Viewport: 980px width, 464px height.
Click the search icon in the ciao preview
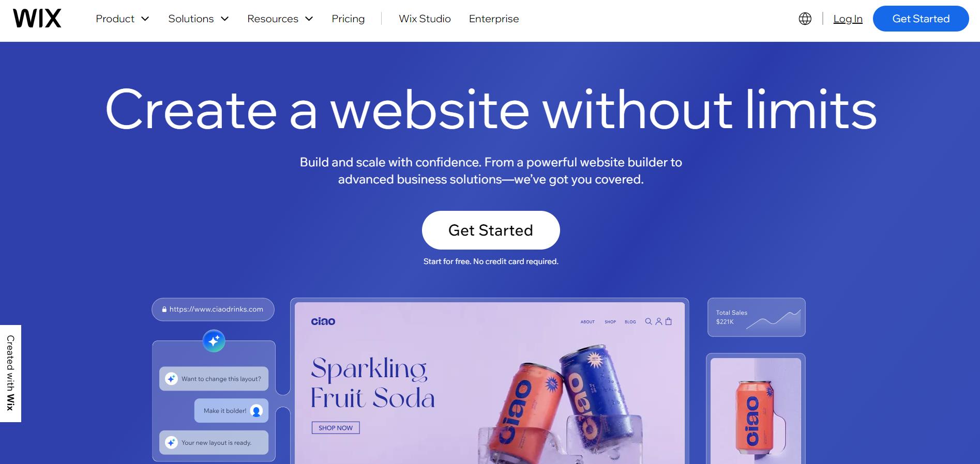point(649,321)
